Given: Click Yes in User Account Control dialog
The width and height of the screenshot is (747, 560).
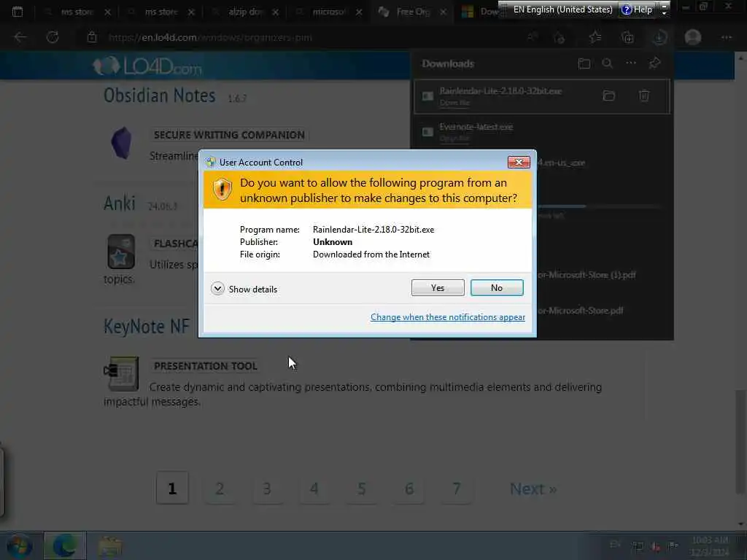Looking at the screenshot, I should pyautogui.click(x=438, y=287).
